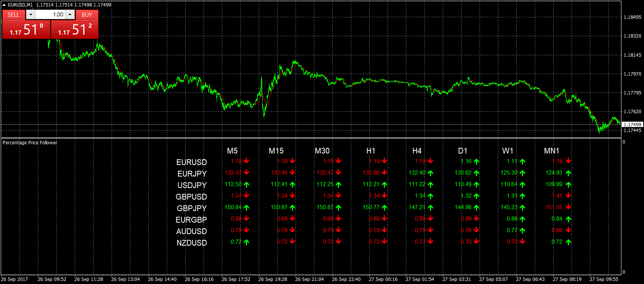Click the red down arrow for GBPUSD MN1
The height and width of the screenshot is (284, 644).
[x=568, y=196]
